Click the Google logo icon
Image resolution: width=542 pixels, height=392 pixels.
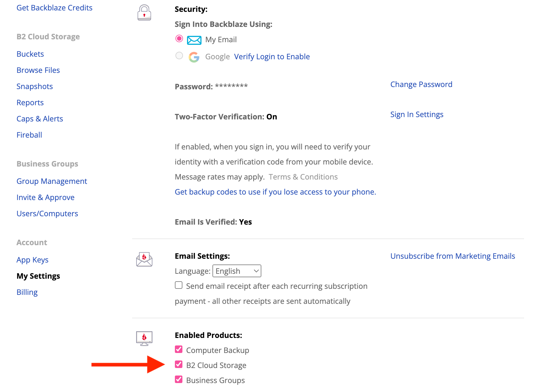(x=194, y=57)
